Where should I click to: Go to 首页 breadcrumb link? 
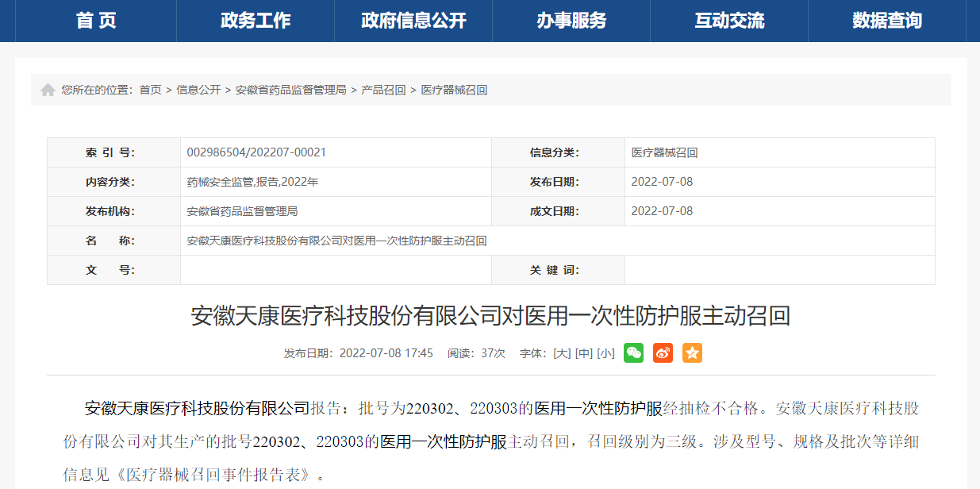coord(151,90)
